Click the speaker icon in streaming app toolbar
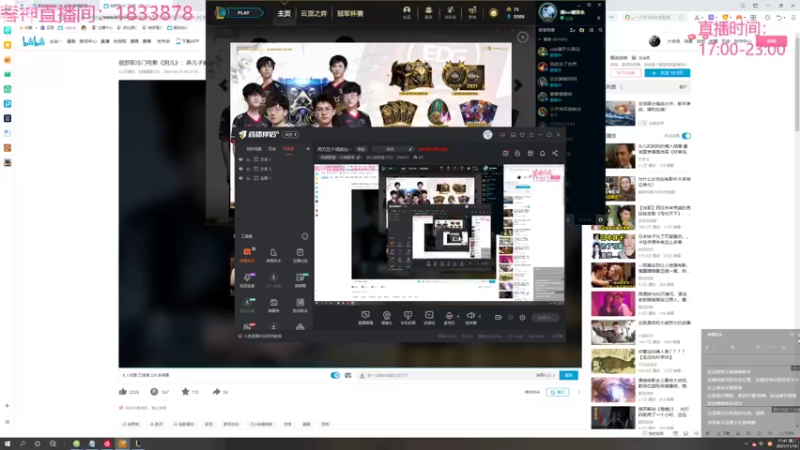This screenshot has height=450, width=800. [470, 317]
